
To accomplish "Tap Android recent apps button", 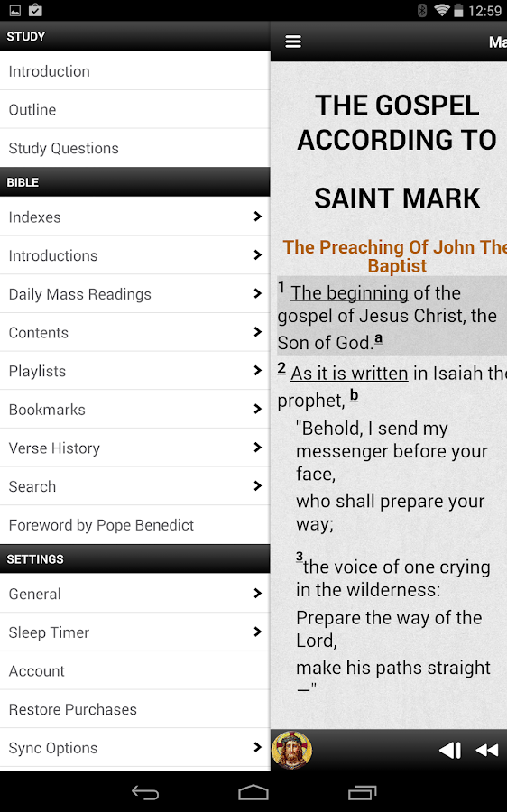I will 362,792.
